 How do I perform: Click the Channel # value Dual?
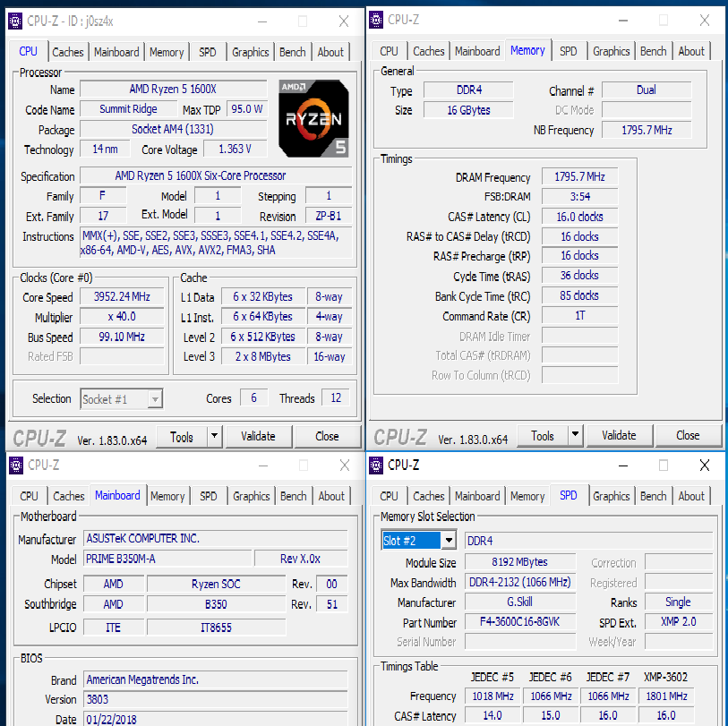647,90
